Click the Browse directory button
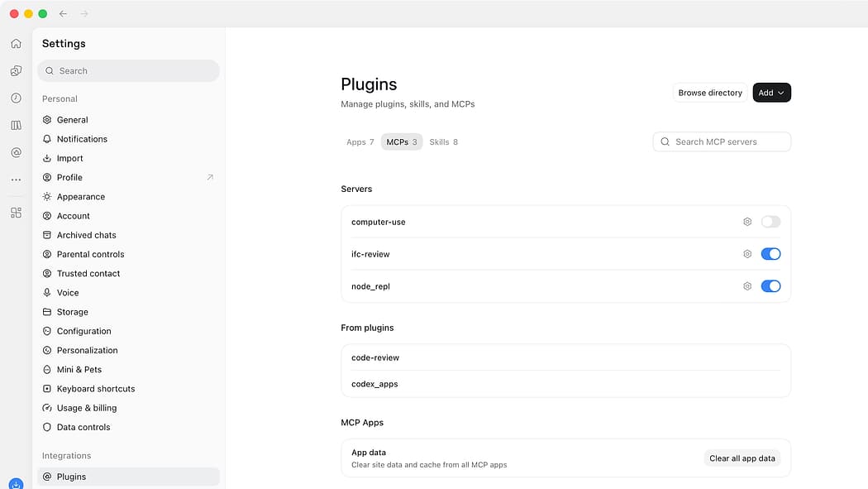 click(710, 93)
